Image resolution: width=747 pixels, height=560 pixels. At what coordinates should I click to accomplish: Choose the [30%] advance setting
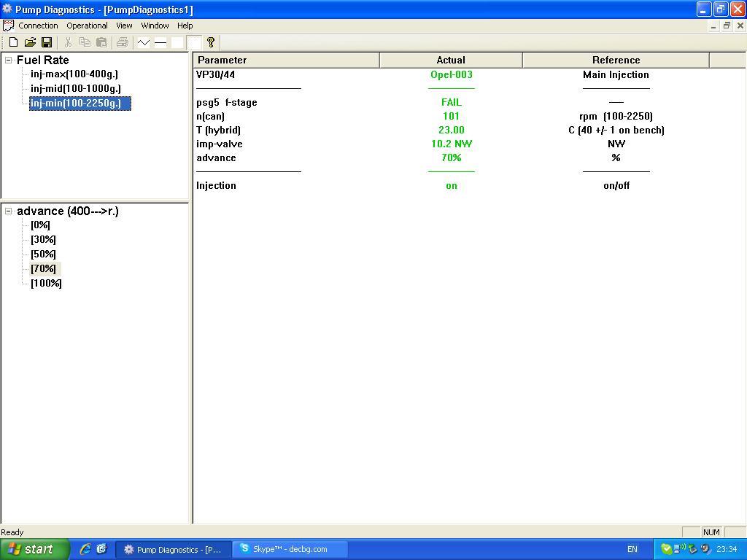(x=43, y=239)
